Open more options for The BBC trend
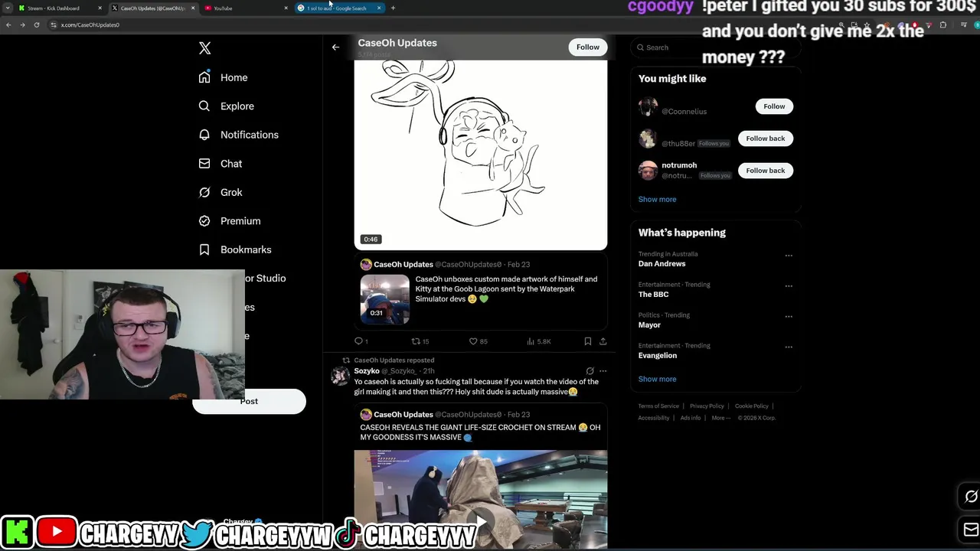 [x=789, y=286]
